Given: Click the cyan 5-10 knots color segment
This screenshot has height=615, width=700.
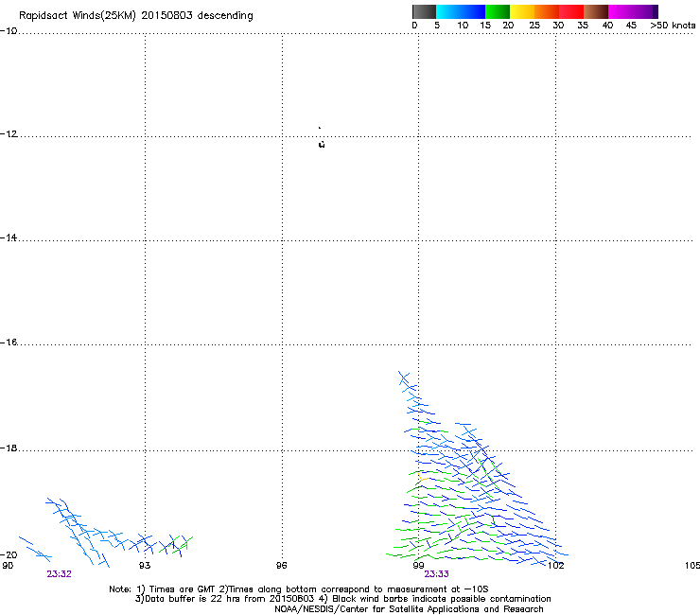Looking at the screenshot, I should pos(448,11).
